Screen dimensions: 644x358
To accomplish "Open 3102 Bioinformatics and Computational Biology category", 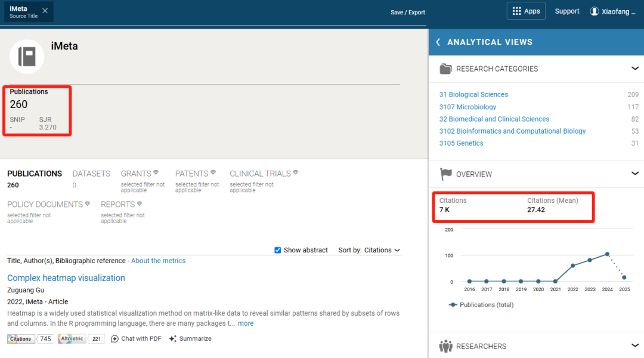I will (512, 131).
